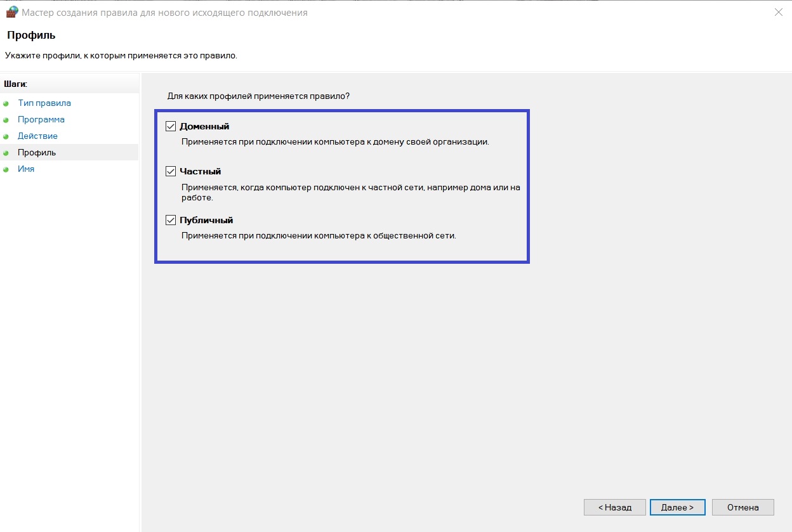The image size is (792, 532).
Task: Click the question 'Для каких профилей применяется правило?'
Action: pyautogui.click(x=258, y=96)
